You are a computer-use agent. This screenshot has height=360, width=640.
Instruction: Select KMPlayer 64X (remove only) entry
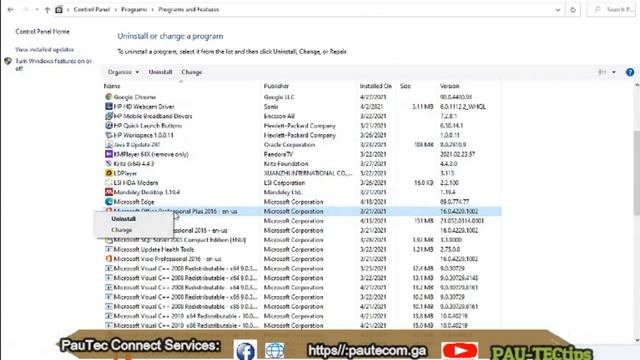coord(151,154)
